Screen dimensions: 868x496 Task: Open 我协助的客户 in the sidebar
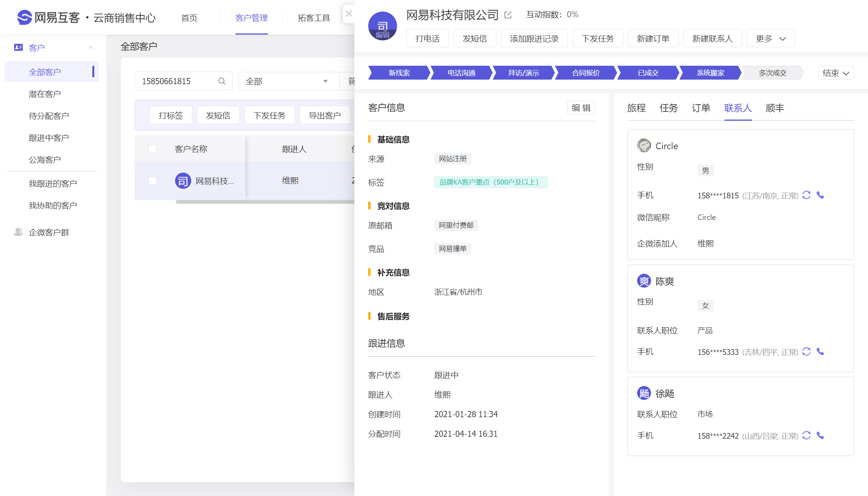click(53, 205)
